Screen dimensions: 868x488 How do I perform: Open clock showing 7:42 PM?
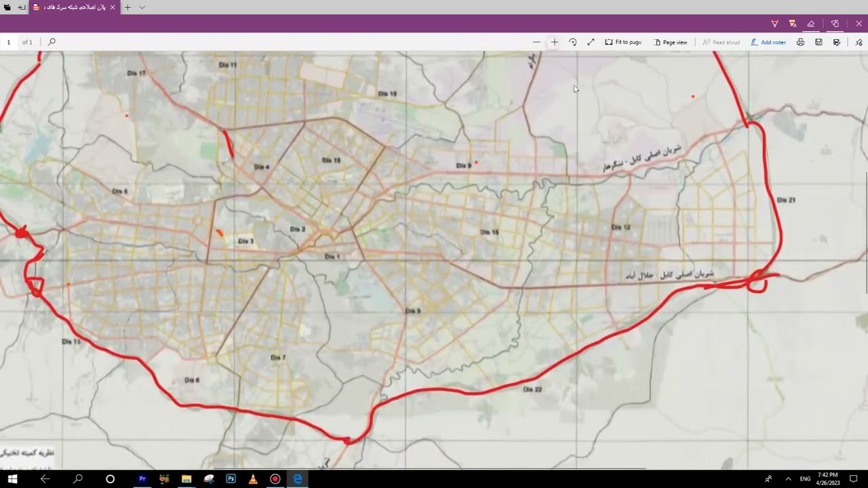click(x=828, y=479)
